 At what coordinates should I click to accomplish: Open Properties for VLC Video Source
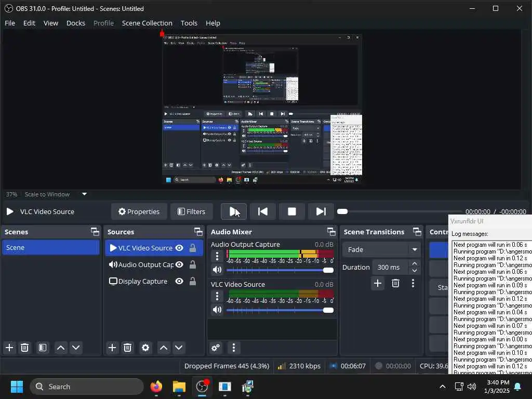[139, 211]
